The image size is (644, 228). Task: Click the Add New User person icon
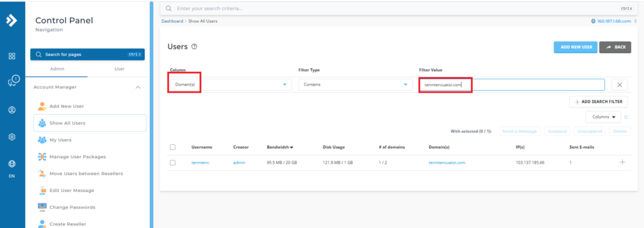click(42, 106)
